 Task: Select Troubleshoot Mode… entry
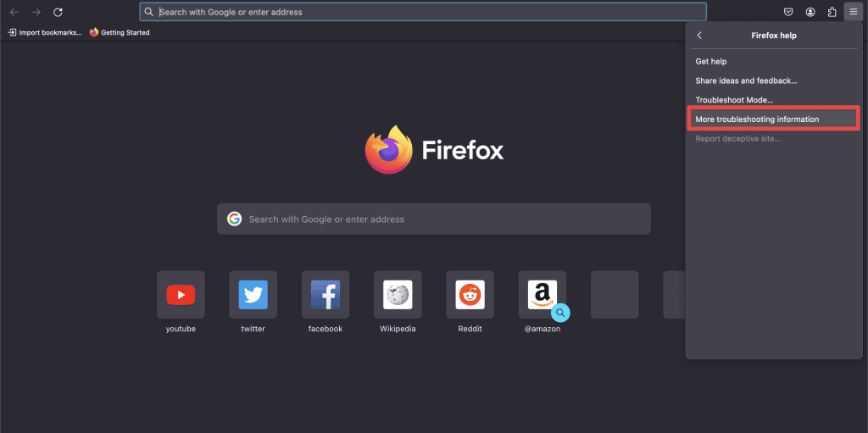coord(774,100)
